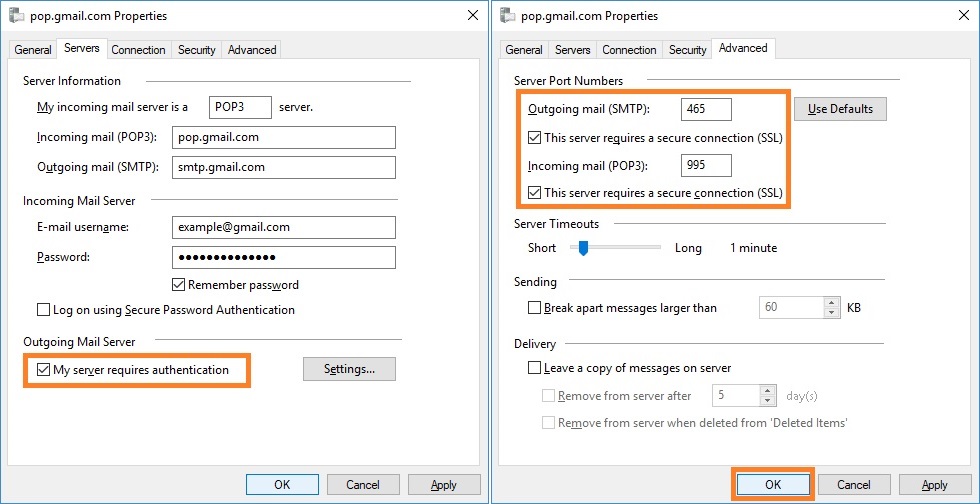This screenshot has width=980, height=504.
Task: Click Apply in right Advanced dialog
Action: 935,485
